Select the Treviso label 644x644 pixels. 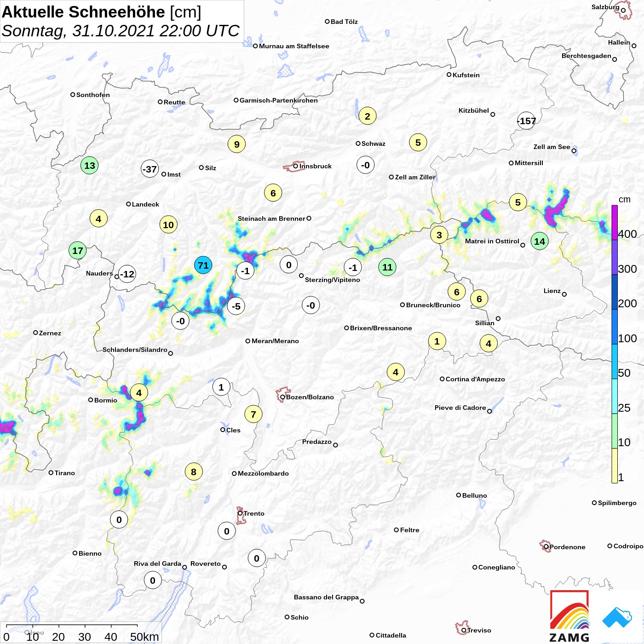(x=479, y=630)
